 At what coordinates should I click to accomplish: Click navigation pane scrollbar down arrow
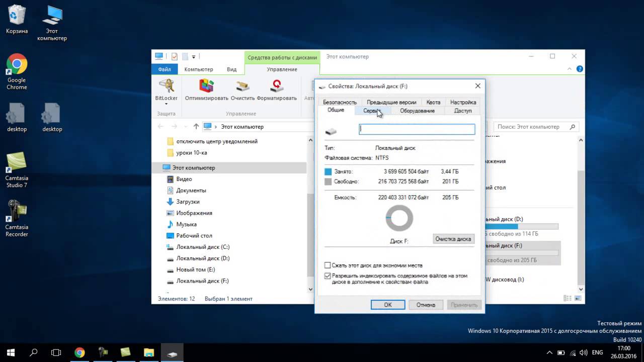[310, 289]
